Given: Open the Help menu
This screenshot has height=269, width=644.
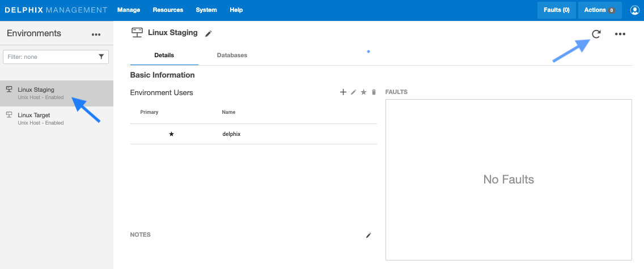Looking at the screenshot, I should (236, 10).
